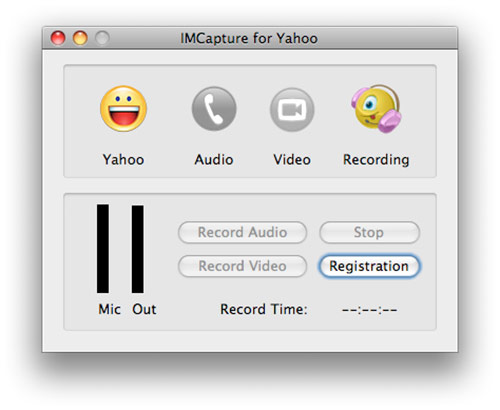This screenshot has width=500, height=410.
Task: Click the Yahoo smiley face icon
Action: 124,109
